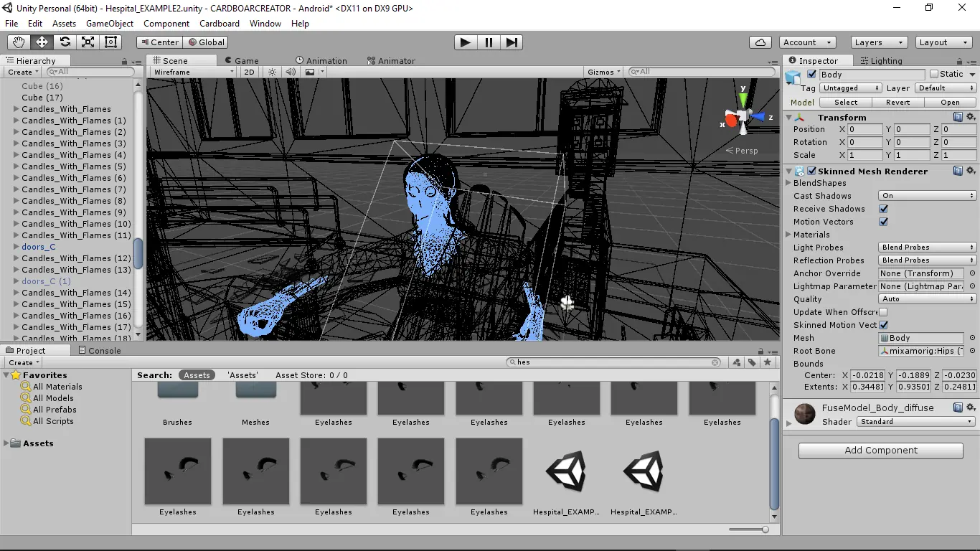Click the Step frame button

(512, 42)
